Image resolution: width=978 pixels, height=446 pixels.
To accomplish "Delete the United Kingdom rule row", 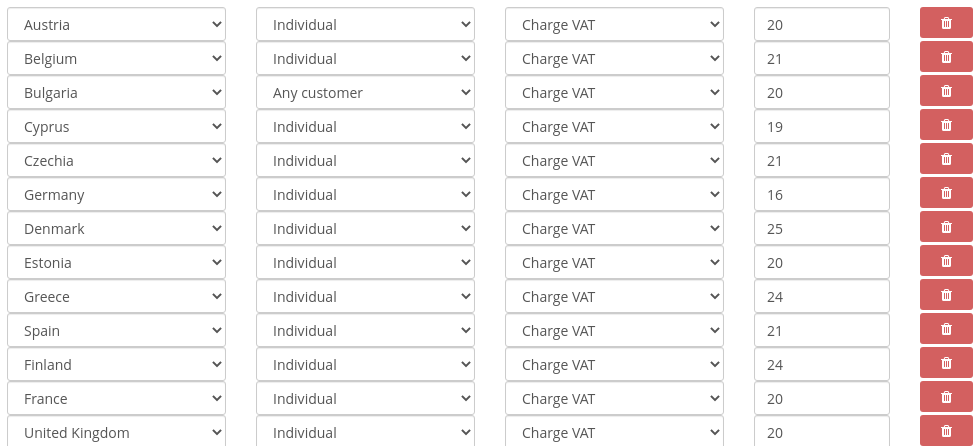I will click(946, 432).
